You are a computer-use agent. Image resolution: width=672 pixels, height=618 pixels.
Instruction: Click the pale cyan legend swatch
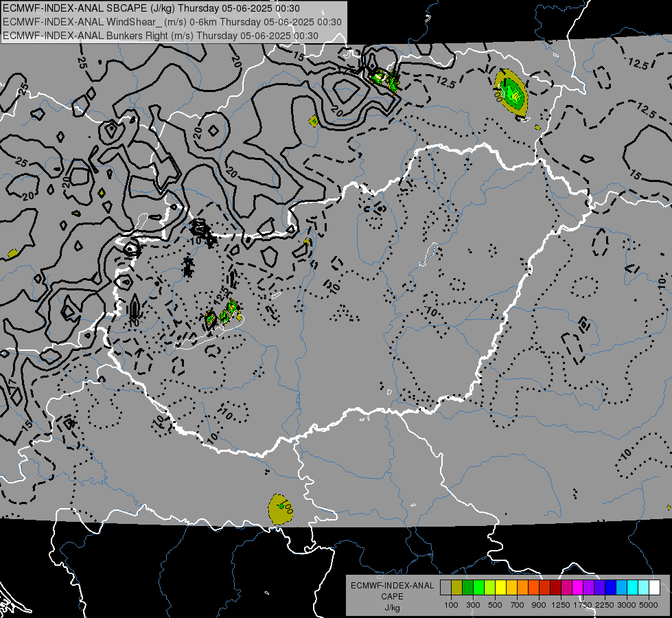coord(644,588)
